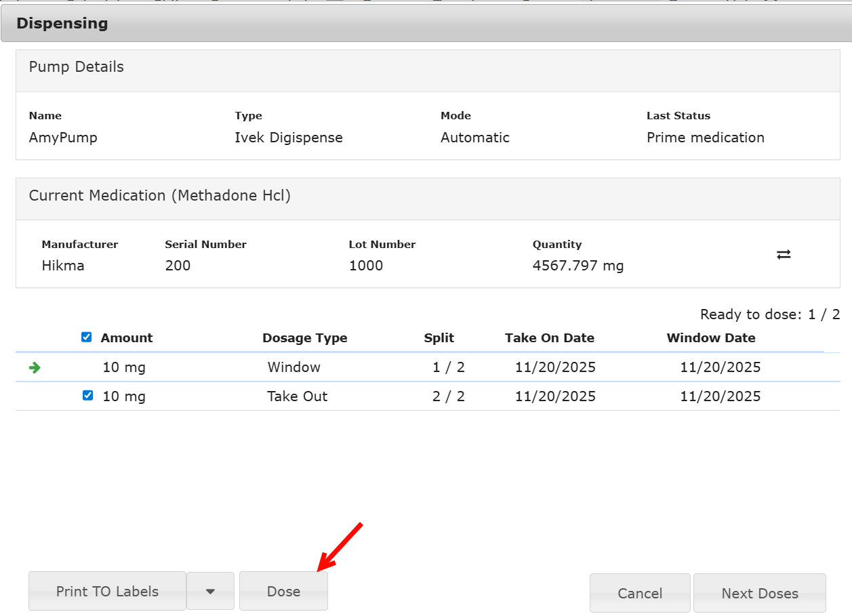The image size is (852, 616).
Task: Click the Next Doses button
Action: click(x=759, y=594)
